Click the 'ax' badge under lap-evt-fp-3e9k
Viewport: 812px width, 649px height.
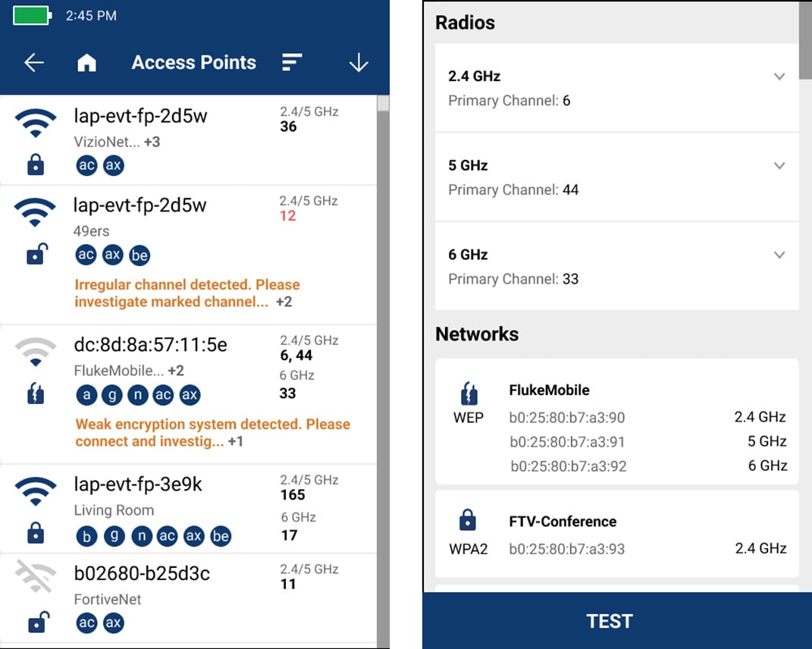tap(194, 536)
